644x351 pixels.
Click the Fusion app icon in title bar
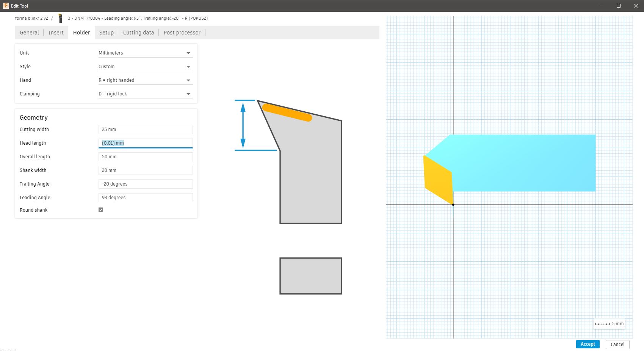pos(6,6)
